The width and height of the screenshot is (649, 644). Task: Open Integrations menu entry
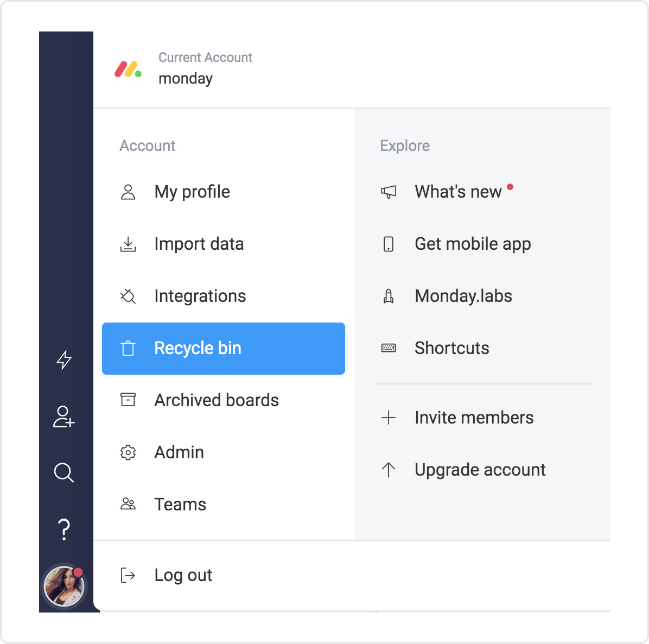224,296
